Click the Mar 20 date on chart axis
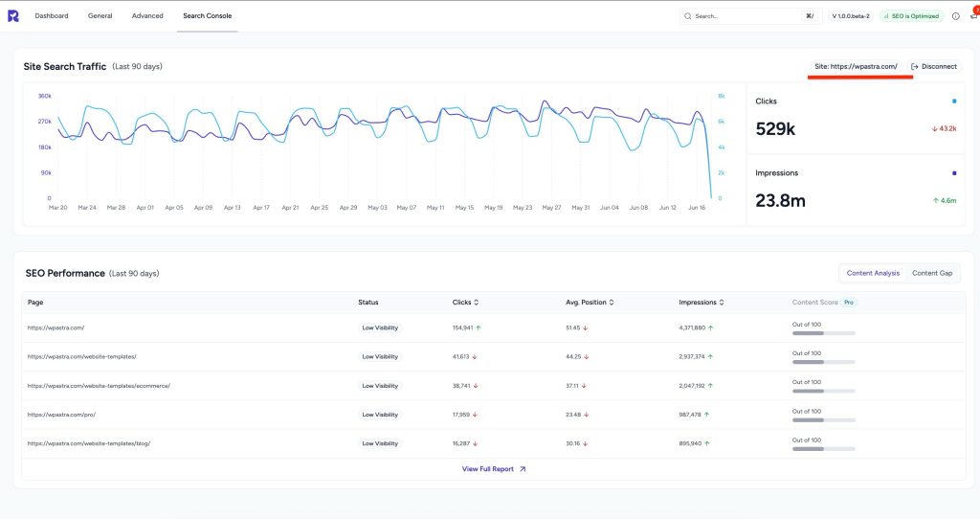This screenshot has width=980, height=519. 58,208
